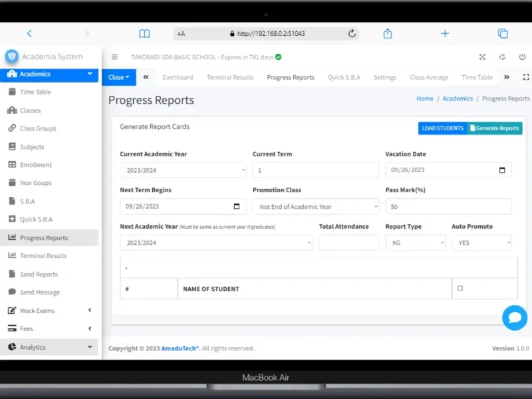Open the AmaduTech footer link
Viewport: 532px width, 399px height.
pos(180,348)
